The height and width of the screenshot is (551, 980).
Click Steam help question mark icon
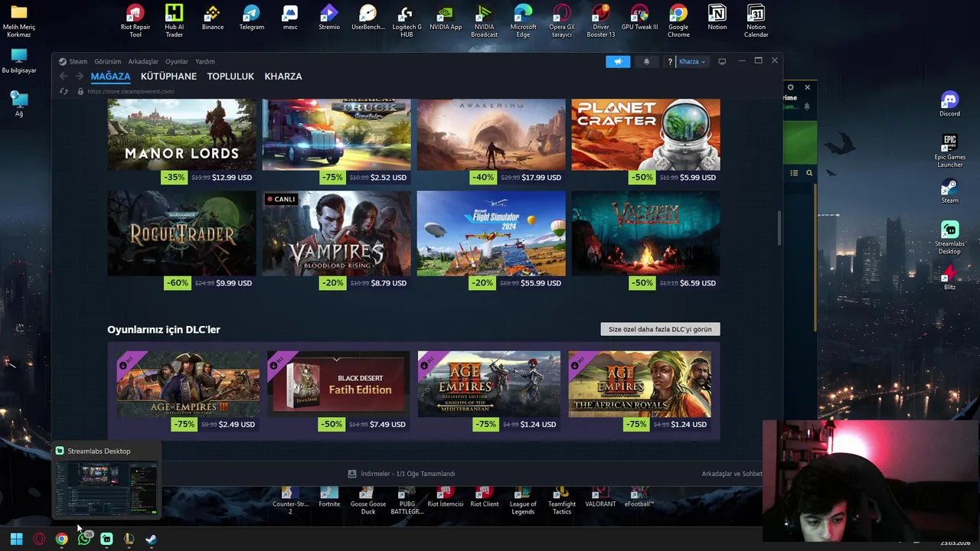[x=670, y=61]
